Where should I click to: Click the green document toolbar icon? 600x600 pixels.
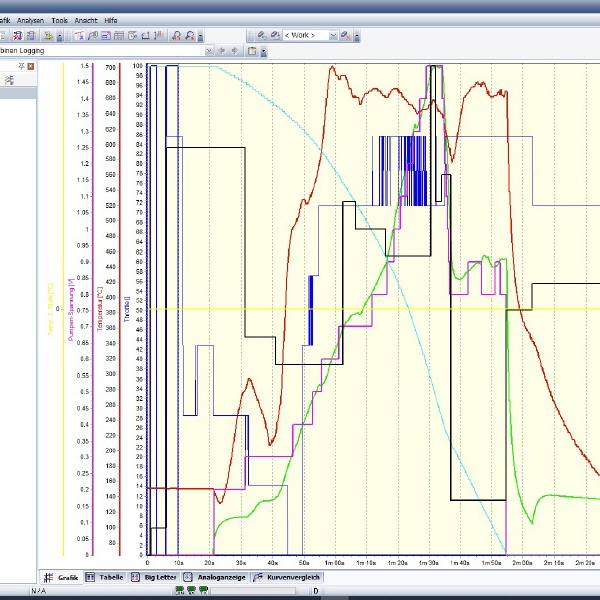coord(31,36)
